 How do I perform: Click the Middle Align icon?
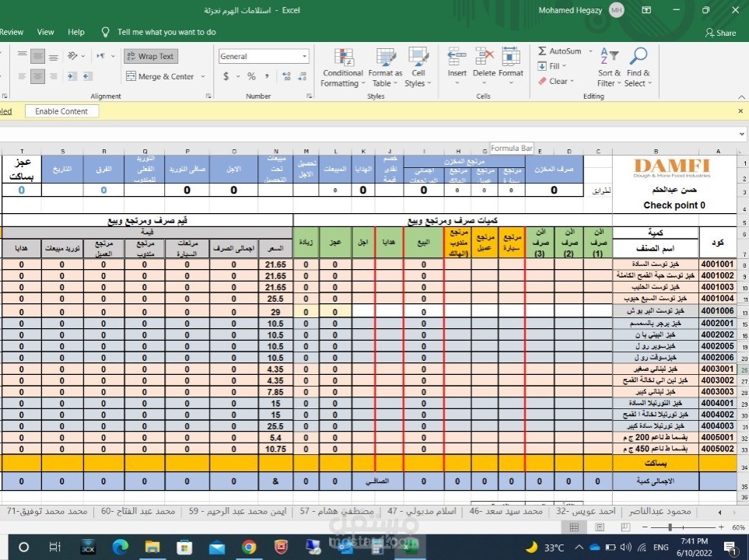[37, 56]
